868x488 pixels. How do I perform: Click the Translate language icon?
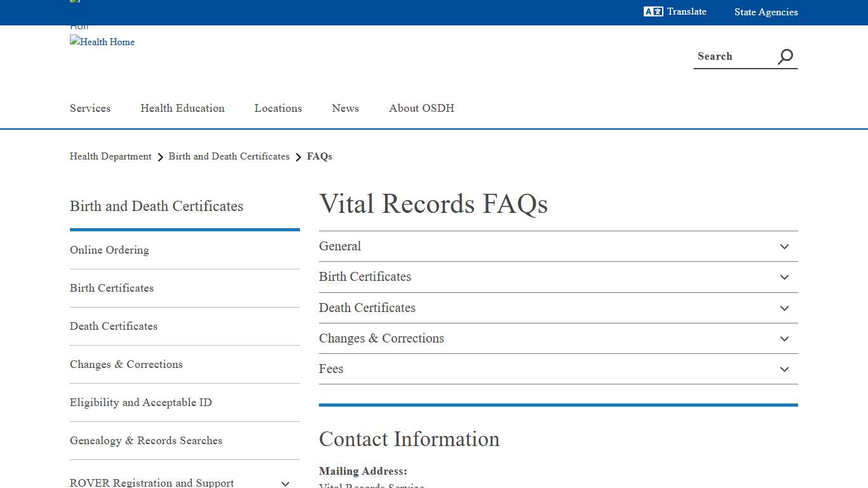pos(653,11)
